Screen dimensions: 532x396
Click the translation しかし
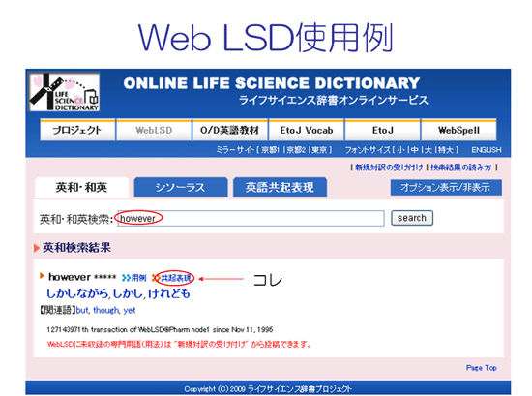pyautogui.click(x=129, y=293)
